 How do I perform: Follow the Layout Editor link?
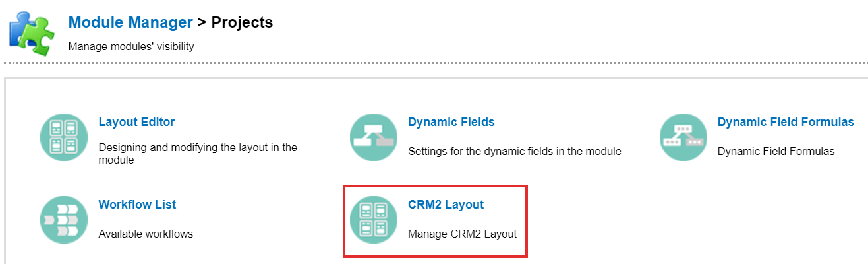pyautogui.click(x=136, y=122)
